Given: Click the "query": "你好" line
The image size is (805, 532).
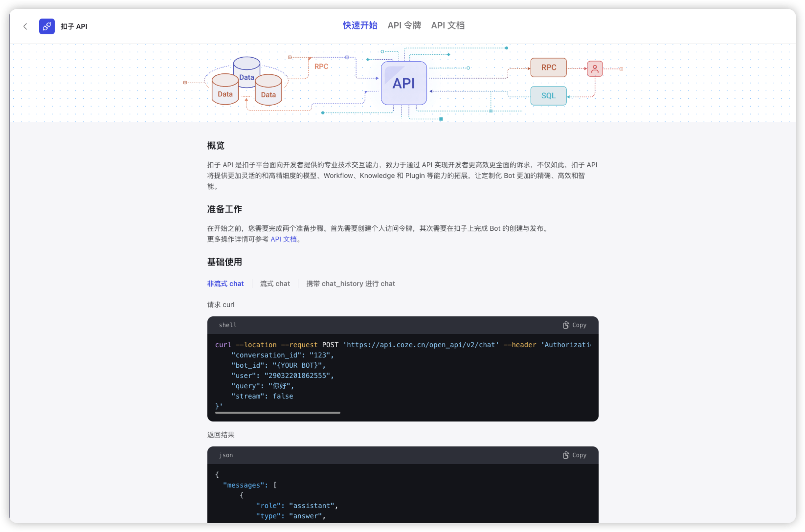Looking at the screenshot, I should [263, 386].
